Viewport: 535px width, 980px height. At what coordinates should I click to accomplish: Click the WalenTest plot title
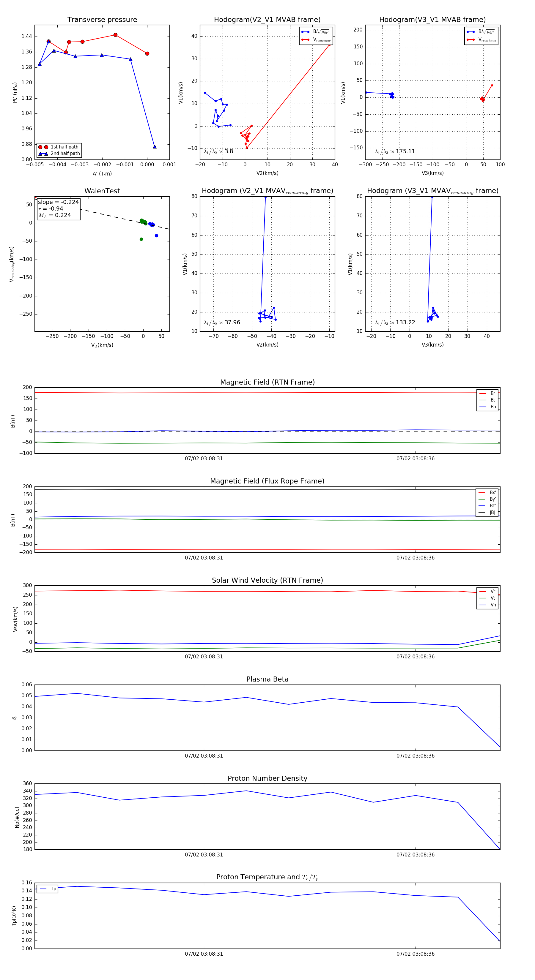click(x=102, y=191)
